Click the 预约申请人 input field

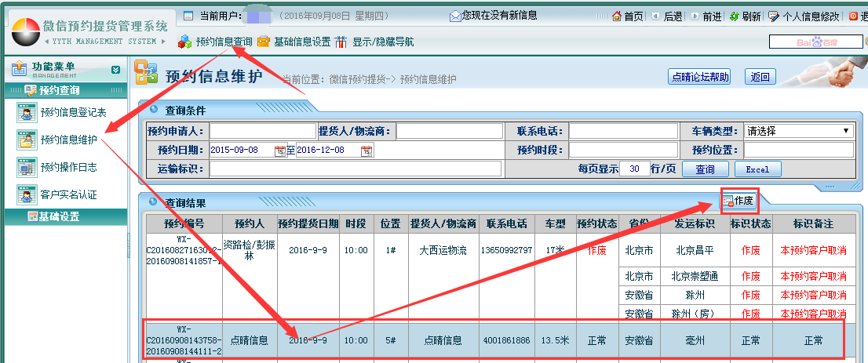coord(261,131)
